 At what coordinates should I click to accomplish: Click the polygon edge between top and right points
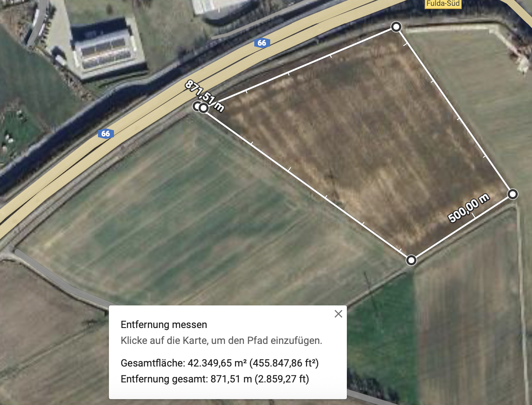(x=455, y=110)
